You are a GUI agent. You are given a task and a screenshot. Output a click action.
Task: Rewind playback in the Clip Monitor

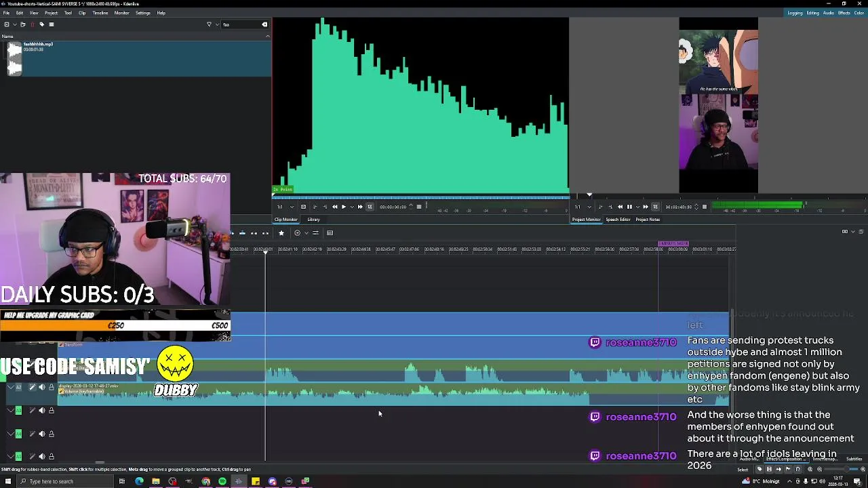pos(334,207)
